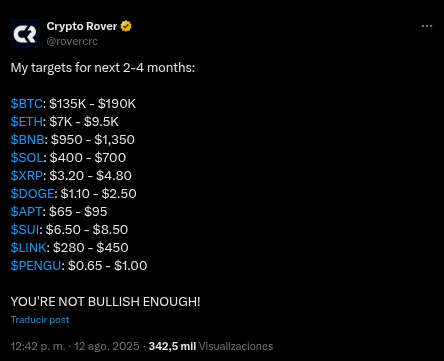Click the YOU'RE NOT BULLISH ENOUGH text
Viewport: 444px width, 361px height.
[105, 302]
